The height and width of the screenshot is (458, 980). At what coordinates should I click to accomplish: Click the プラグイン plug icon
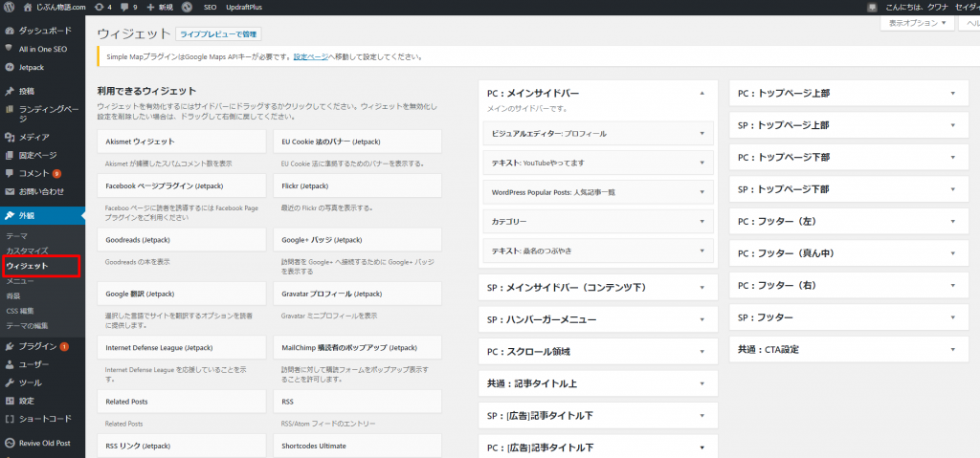point(9,346)
